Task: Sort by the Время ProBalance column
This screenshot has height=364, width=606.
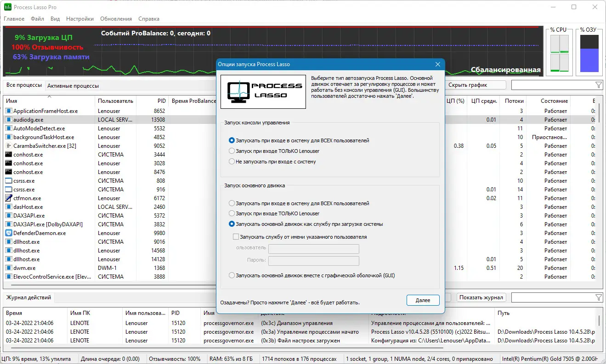Action: pos(193,101)
